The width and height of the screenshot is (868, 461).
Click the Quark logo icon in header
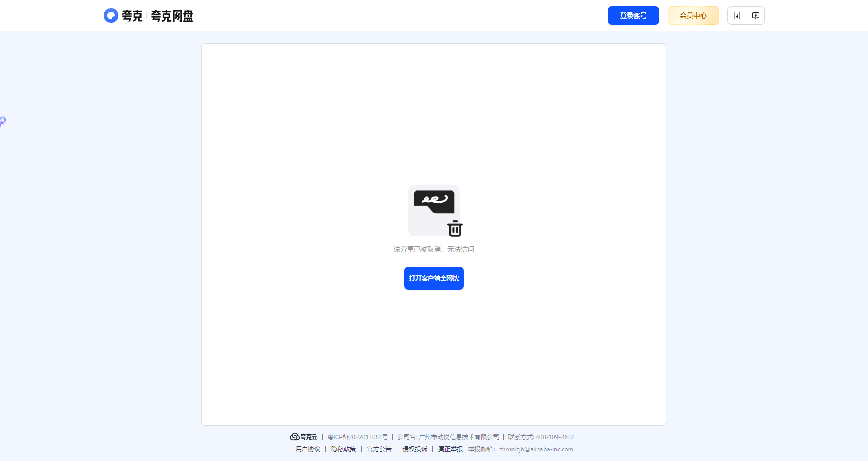click(111, 15)
